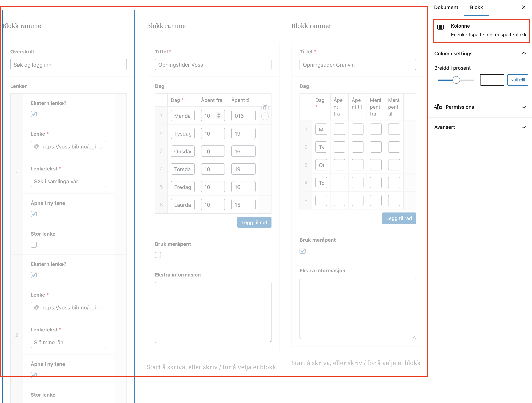Click the Nullstill button

(518, 80)
